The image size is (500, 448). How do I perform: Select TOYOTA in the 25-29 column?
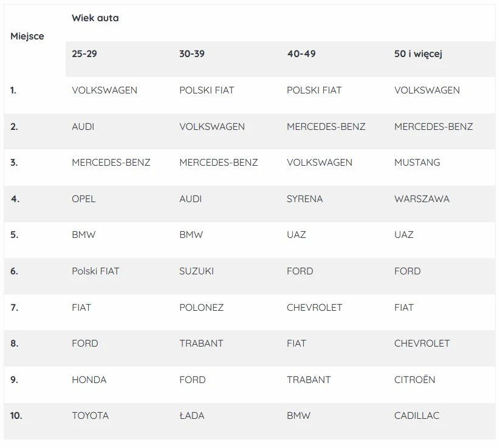(x=91, y=415)
